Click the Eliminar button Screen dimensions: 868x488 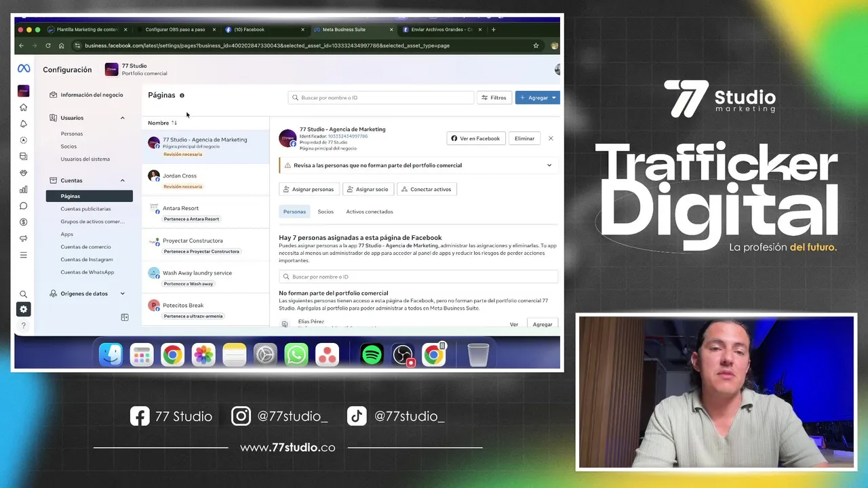coord(524,138)
